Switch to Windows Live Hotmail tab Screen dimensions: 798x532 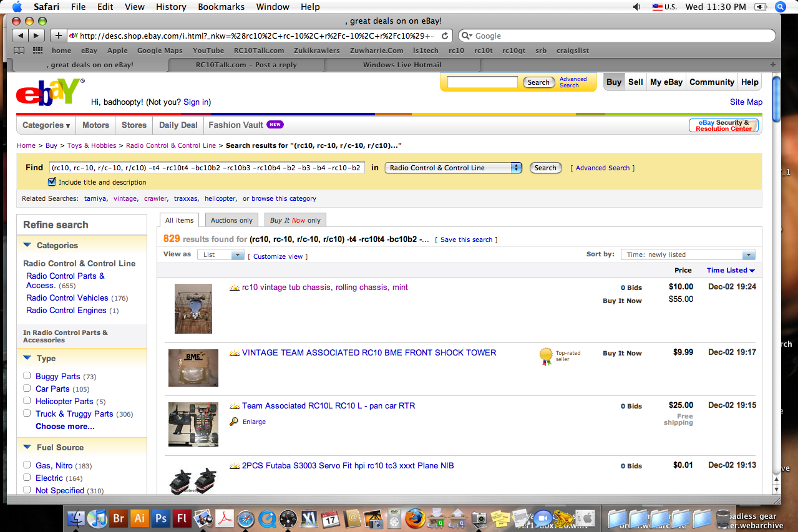(402, 65)
